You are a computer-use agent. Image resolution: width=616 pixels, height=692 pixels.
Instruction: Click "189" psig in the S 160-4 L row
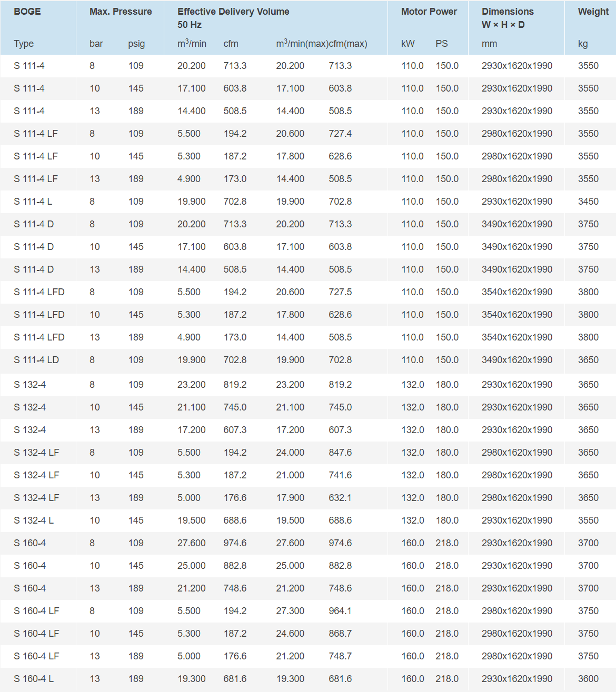(136, 679)
